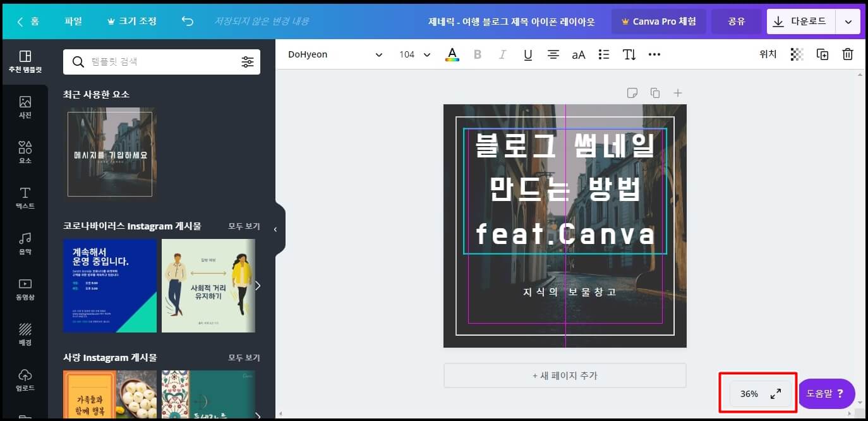Screen dimensions: 868x421
Task: Open search filter settings icon
Action: coord(247,62)
